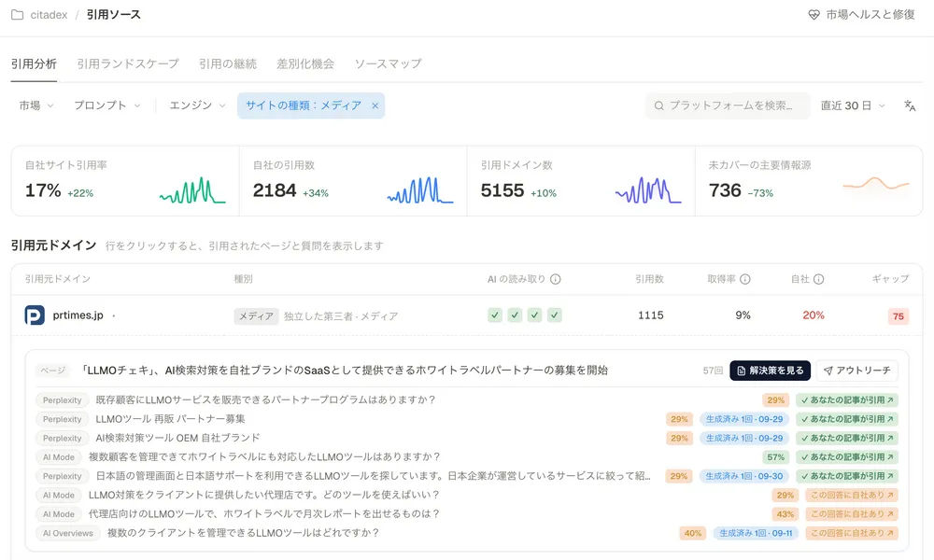The image size is (934, 560).
Task: Click the メディア type tag in prtimes.jp row
Action: (256, 316)
